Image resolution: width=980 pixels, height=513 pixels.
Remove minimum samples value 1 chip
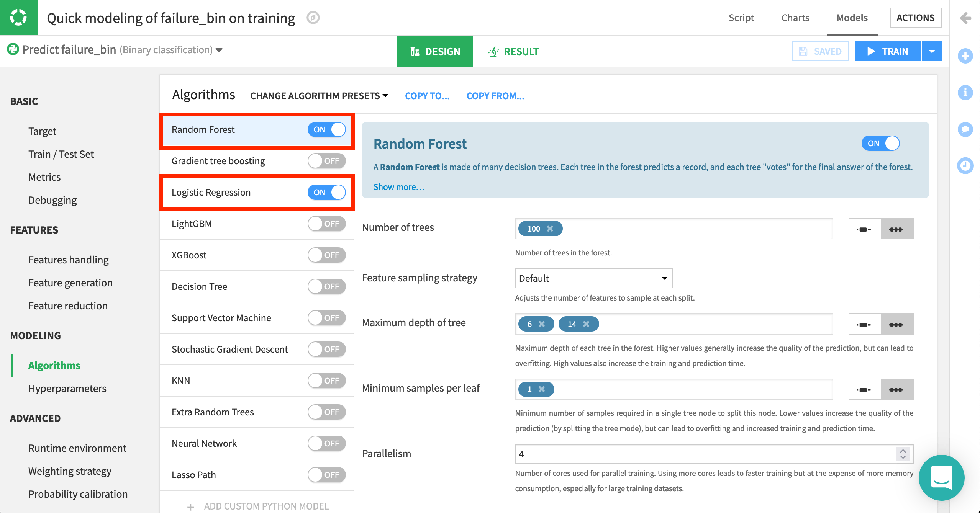point(542,389)
